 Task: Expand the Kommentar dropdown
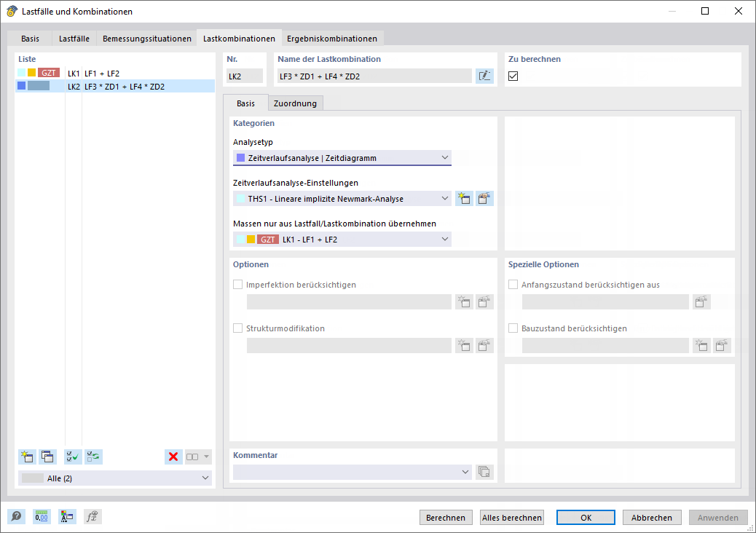pos(352,472)
